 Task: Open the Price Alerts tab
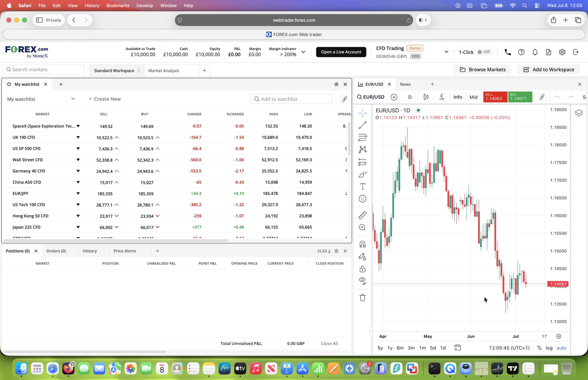[125, 251]
